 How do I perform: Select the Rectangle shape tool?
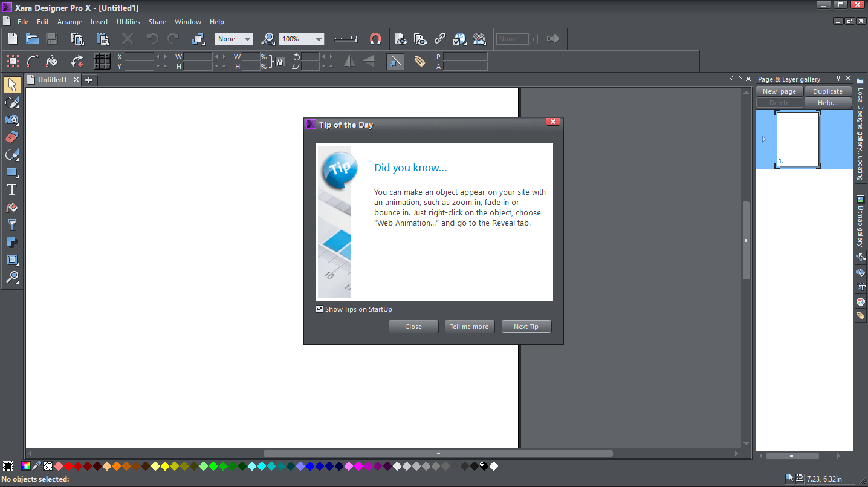point(11,172)
